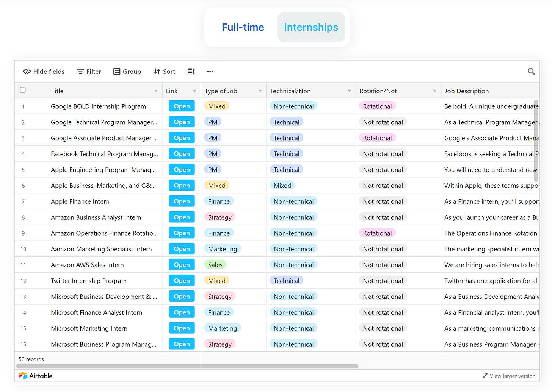The height and width of the screenshot is (392, 552).
Task: Open the Filter options
Action: (89, 72)
